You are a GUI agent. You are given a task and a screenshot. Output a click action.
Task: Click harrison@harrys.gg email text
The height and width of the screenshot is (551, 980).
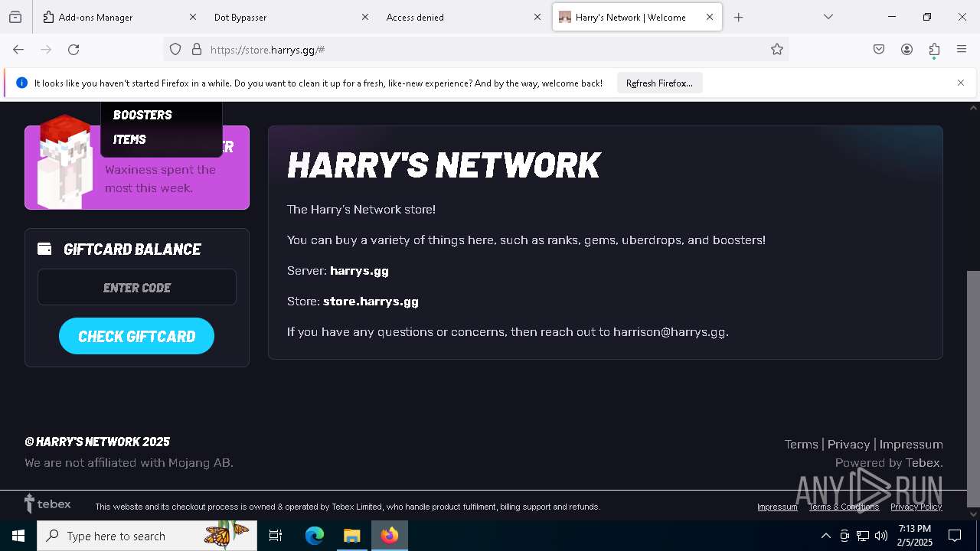[669, 331]
